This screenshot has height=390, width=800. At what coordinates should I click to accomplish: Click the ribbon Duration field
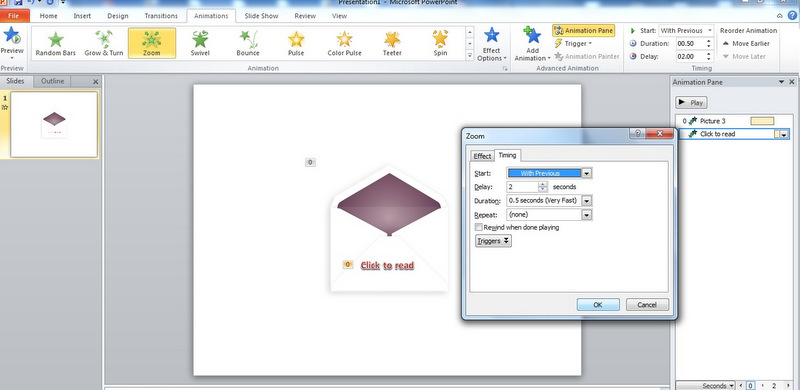[690, 43]
